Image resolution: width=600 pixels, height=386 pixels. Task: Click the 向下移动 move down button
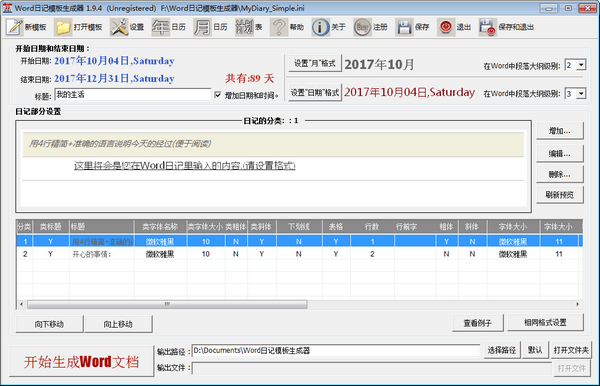coord(49,324)
